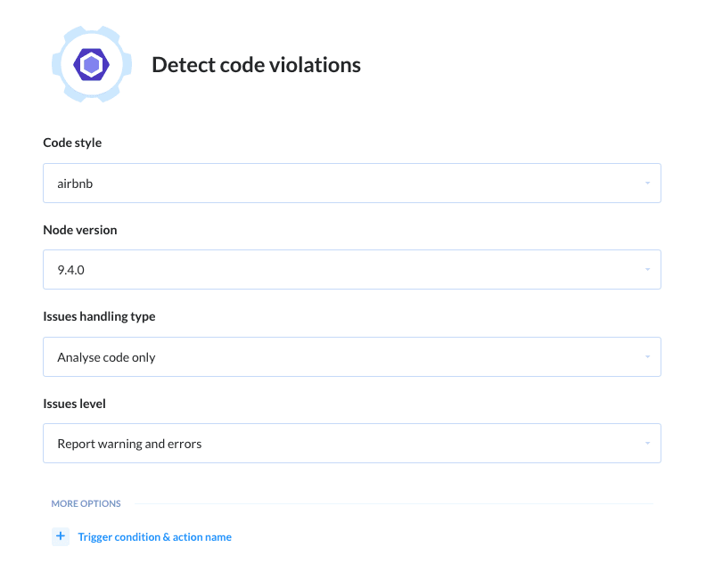Click the plus icon beside Trigger condition
Image resolution: width=706 pixels, height=588 pixels.
click(61, 536)
